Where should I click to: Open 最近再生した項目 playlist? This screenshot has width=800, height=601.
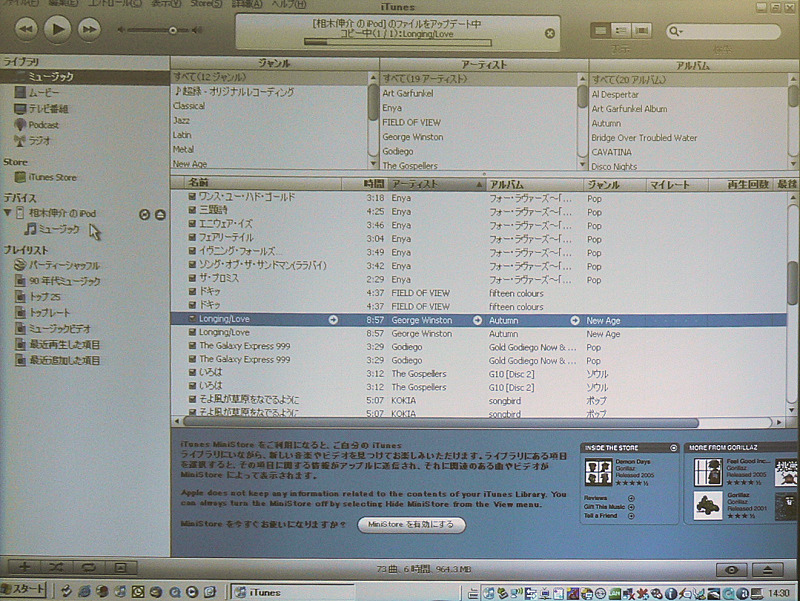[x=64, y=344]
